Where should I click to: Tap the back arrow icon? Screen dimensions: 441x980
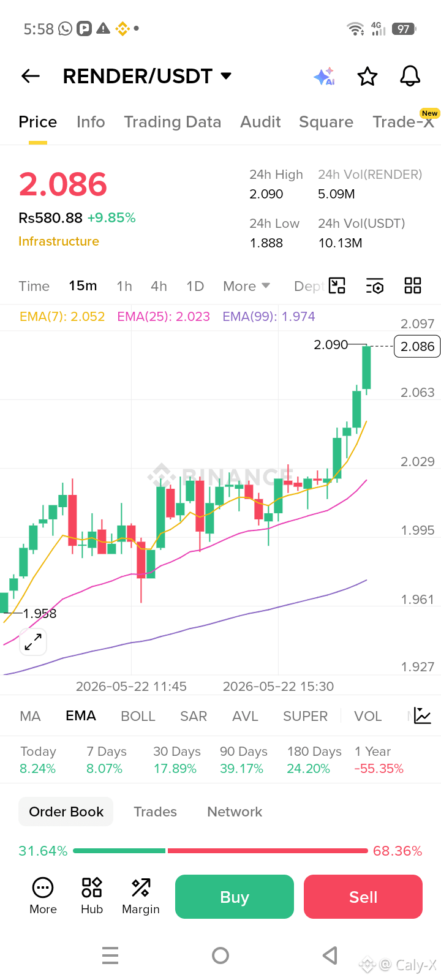(31, 76)
